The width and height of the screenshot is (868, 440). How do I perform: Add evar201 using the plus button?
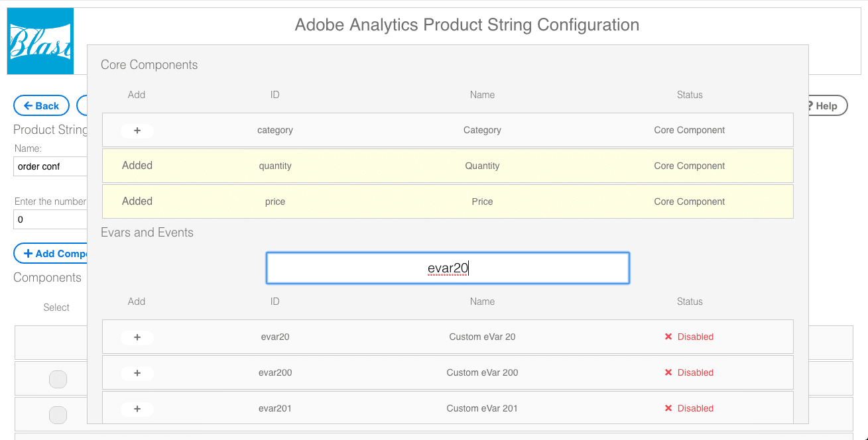click(x=137, y=409)
